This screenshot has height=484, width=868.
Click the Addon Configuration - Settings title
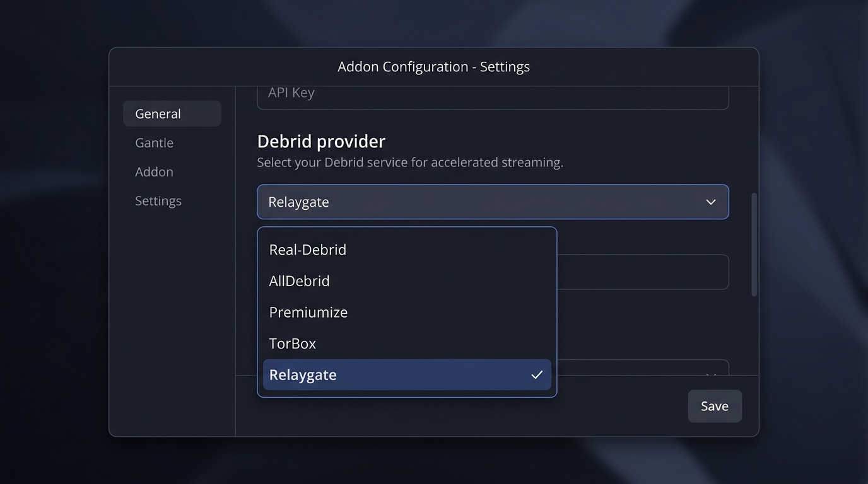(434, 67)
